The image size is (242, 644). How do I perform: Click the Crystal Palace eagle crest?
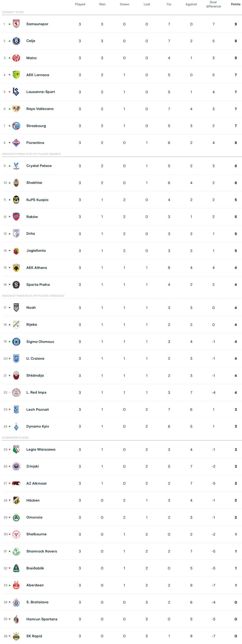(16, 166)
